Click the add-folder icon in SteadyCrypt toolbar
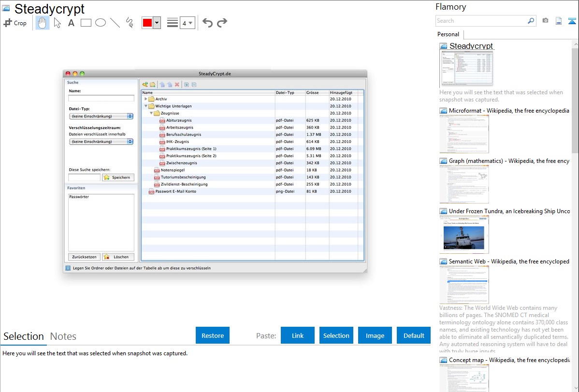 (x=153, y=85)
